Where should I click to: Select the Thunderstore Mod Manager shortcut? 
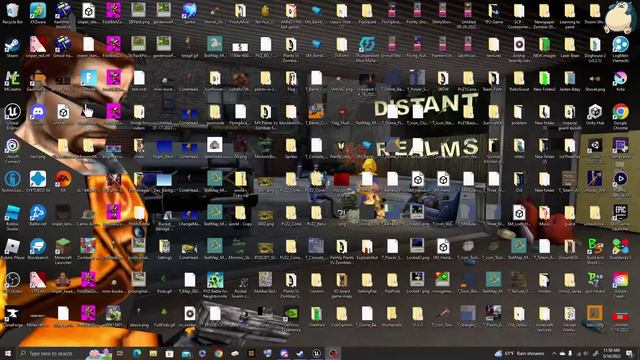pyautogui.click(x=367, y=48)
